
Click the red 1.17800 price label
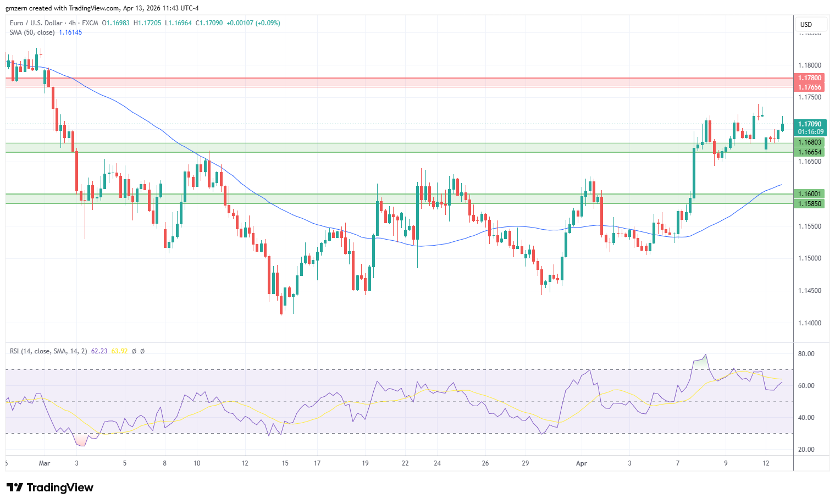coord(810,78)
